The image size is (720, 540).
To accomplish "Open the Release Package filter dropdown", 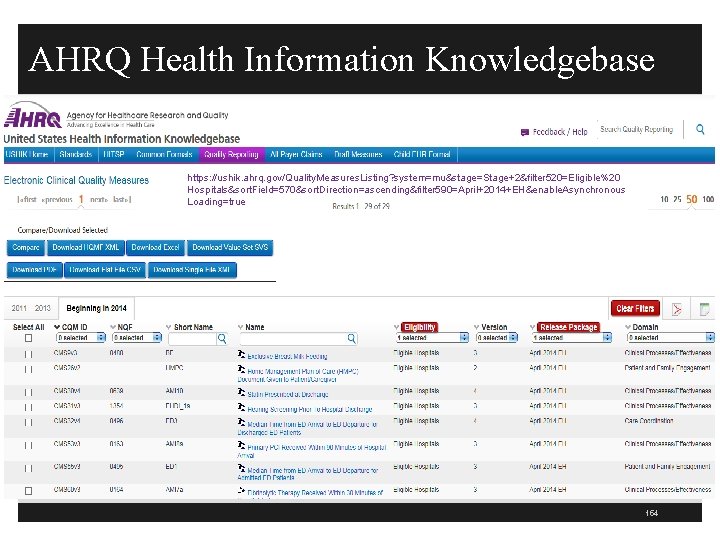I will click(x=571, y=338).
